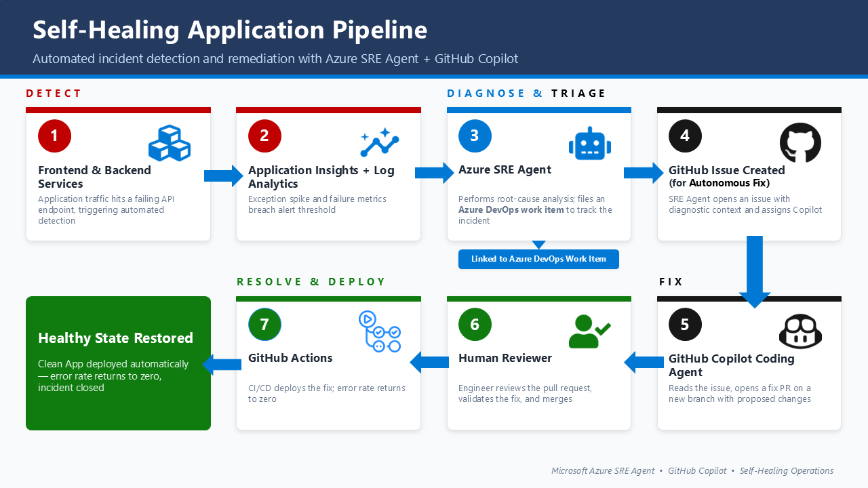Select the Azure SRE Agent robot icon
The width and height of the screenshot is (868, 488).
pyautogui.click(x=590, y=143)
